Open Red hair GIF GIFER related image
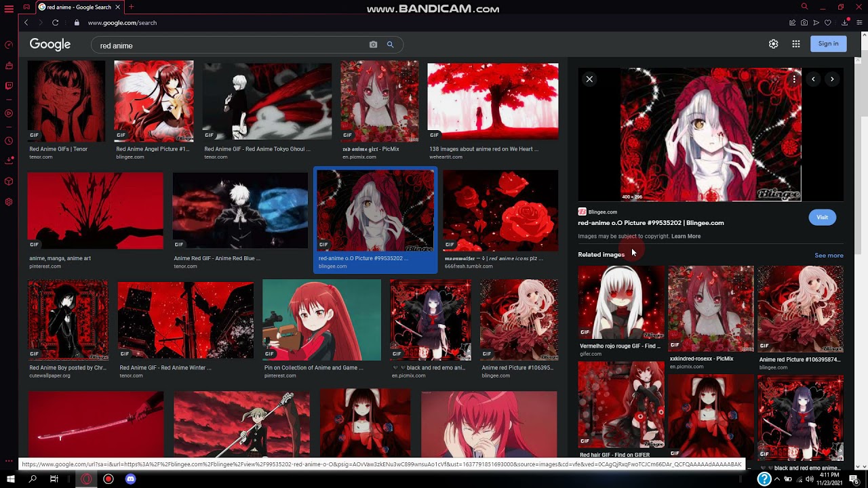868x488 pixels. (621, 405)
